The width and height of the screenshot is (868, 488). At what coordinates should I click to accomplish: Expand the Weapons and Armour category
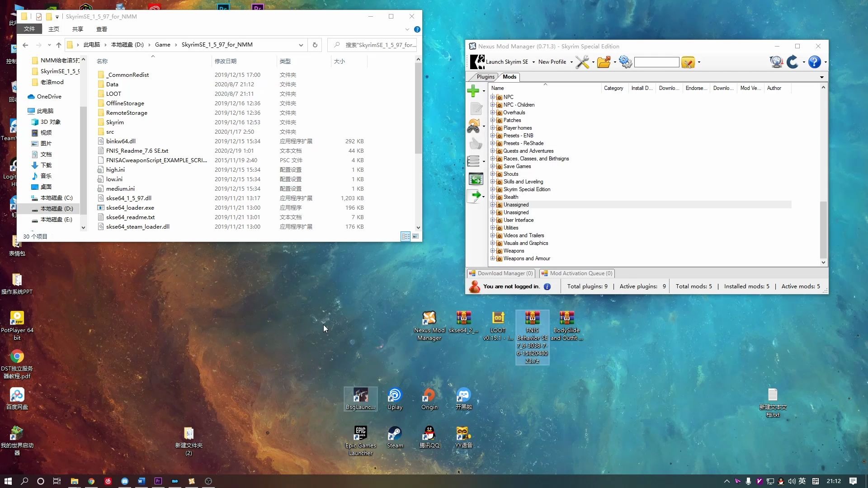click(493, 258)
